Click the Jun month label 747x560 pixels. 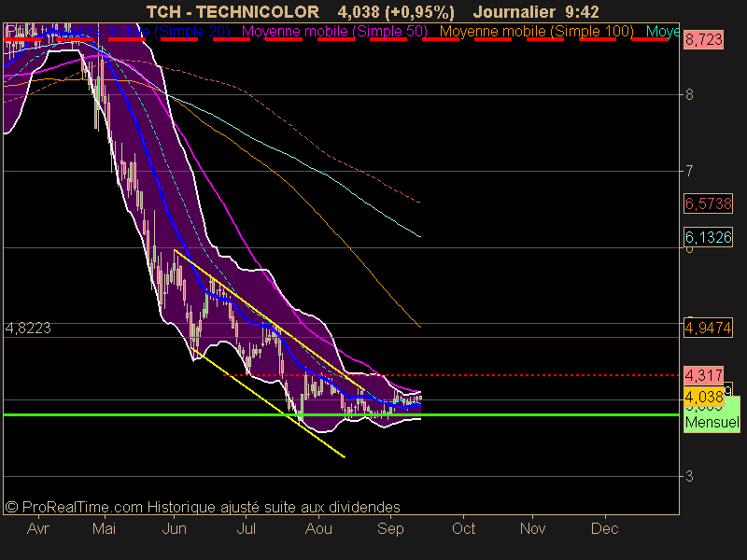pyautogui.click(x=175, y=528)
